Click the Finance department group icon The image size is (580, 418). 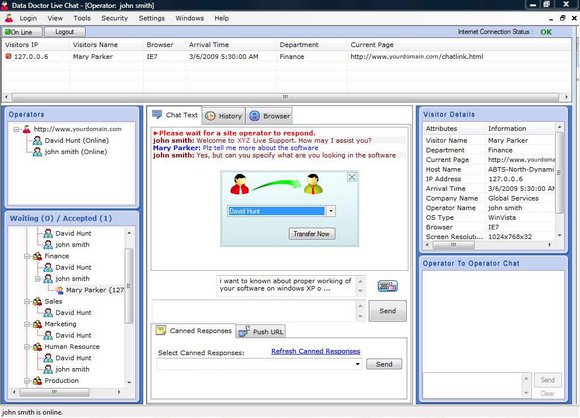37,256
